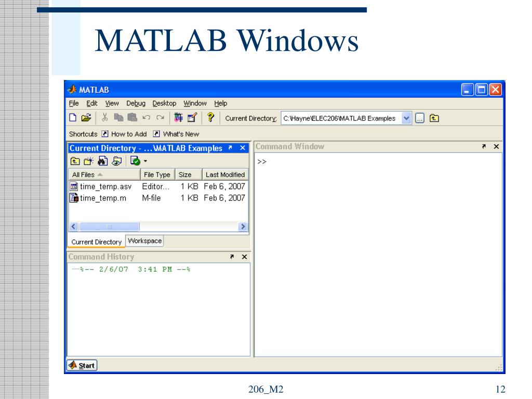This screenshot has height=399, width=532.
Task: Click the File Type column header
Action: coord(157,175)
